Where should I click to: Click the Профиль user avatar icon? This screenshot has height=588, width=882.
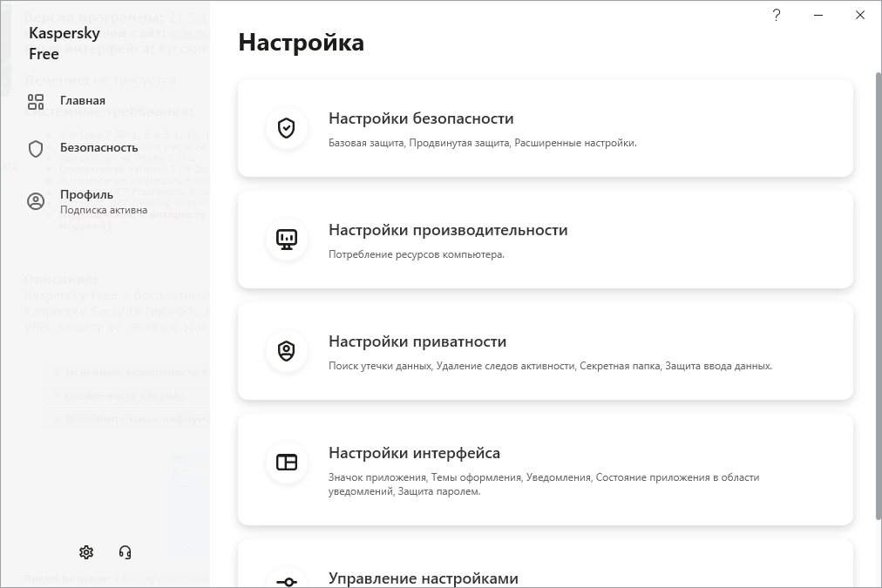(36, 201)
